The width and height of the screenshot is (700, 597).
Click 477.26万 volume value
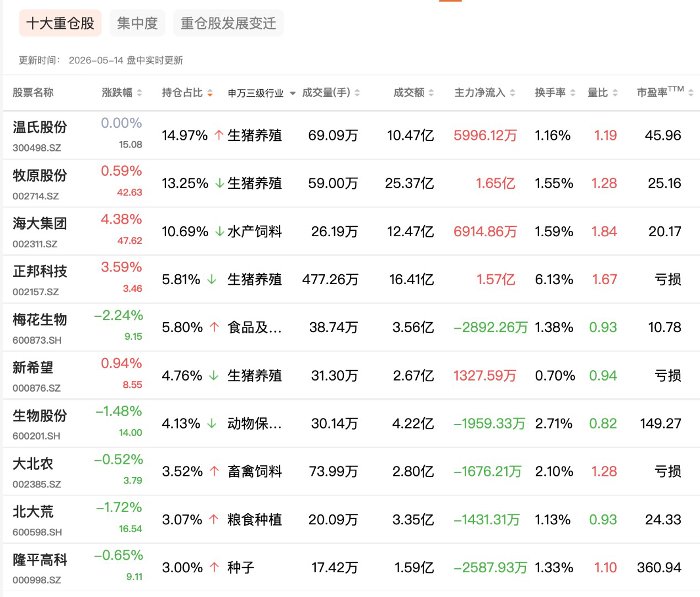click(330, 280)
